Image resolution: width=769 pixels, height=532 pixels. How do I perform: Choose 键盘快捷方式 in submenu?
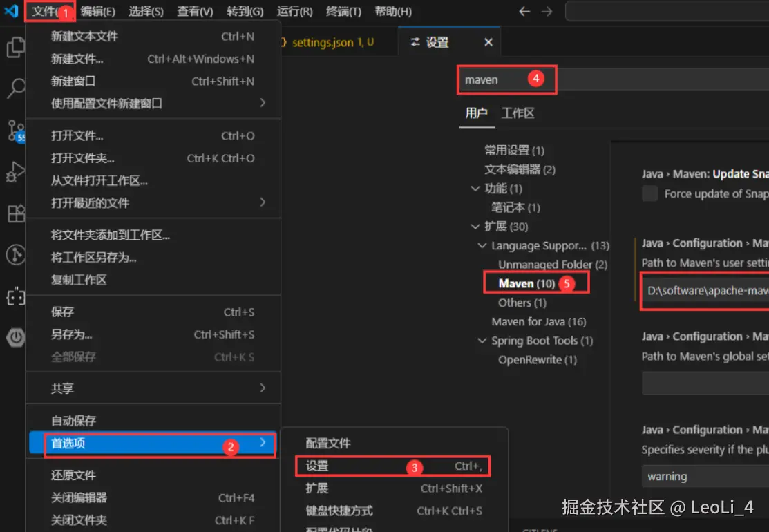(394, 511)
